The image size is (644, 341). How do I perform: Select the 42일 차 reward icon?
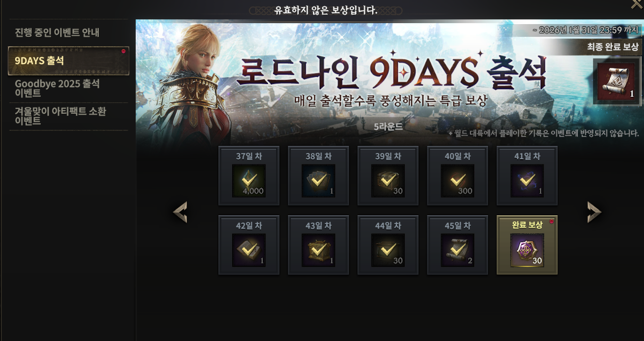point(249,250)
